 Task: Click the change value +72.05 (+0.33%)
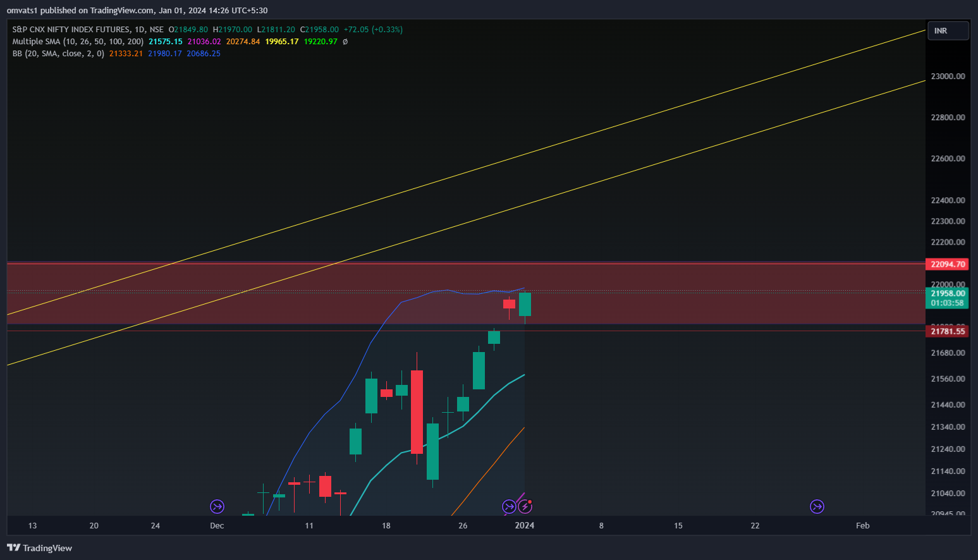pos(373,29)
